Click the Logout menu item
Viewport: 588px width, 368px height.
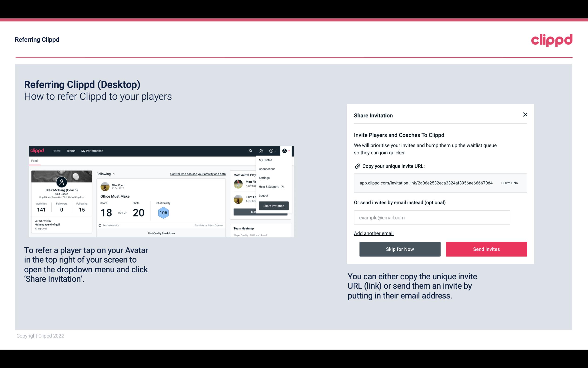(x=263, y=196)
